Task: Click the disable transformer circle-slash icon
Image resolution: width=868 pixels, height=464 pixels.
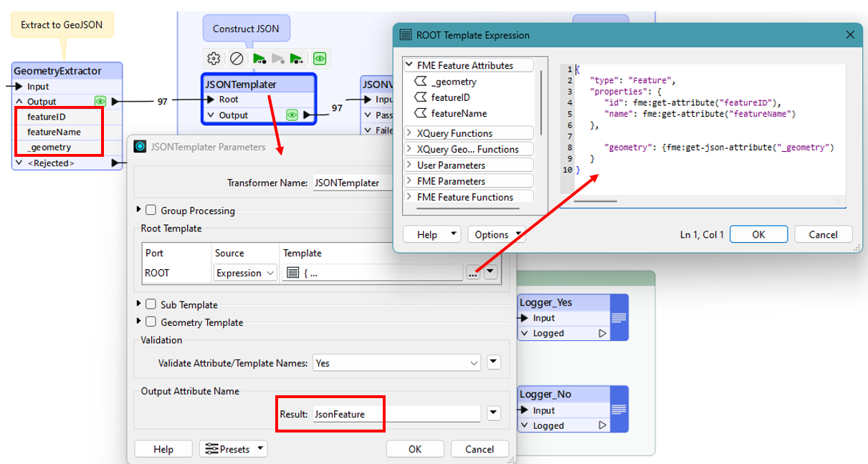Action: coord(236,59)
